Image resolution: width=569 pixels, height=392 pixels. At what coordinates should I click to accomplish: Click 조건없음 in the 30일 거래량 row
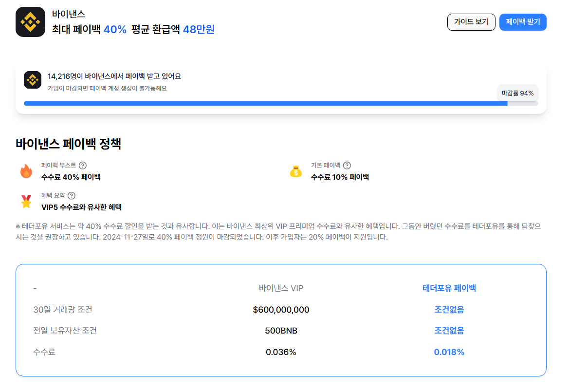click(x=449, y=310)
